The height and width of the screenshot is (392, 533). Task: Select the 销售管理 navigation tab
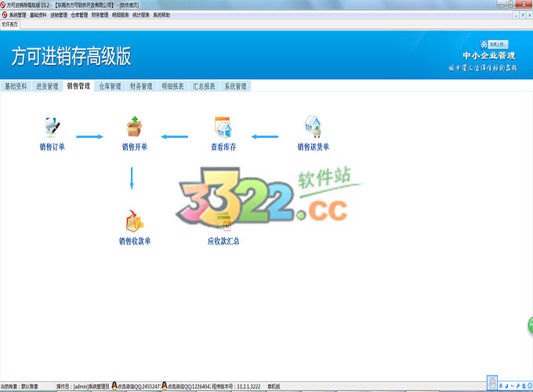[x=78, y=86]
